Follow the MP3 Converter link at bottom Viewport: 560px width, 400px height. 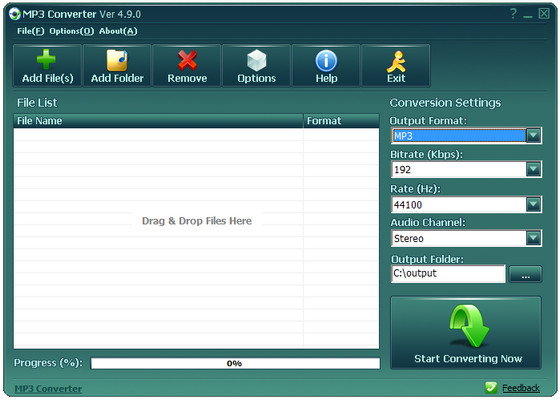[x=48, y=389]
